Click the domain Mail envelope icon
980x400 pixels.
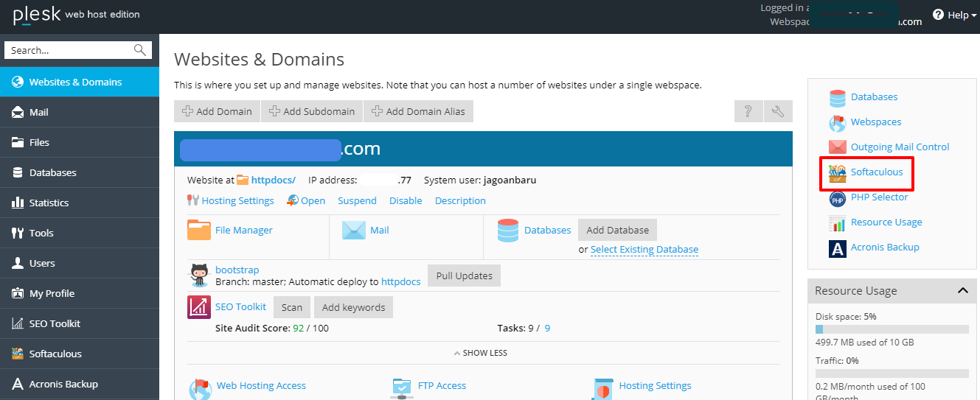pyautogui.click(x=354, y=230)
